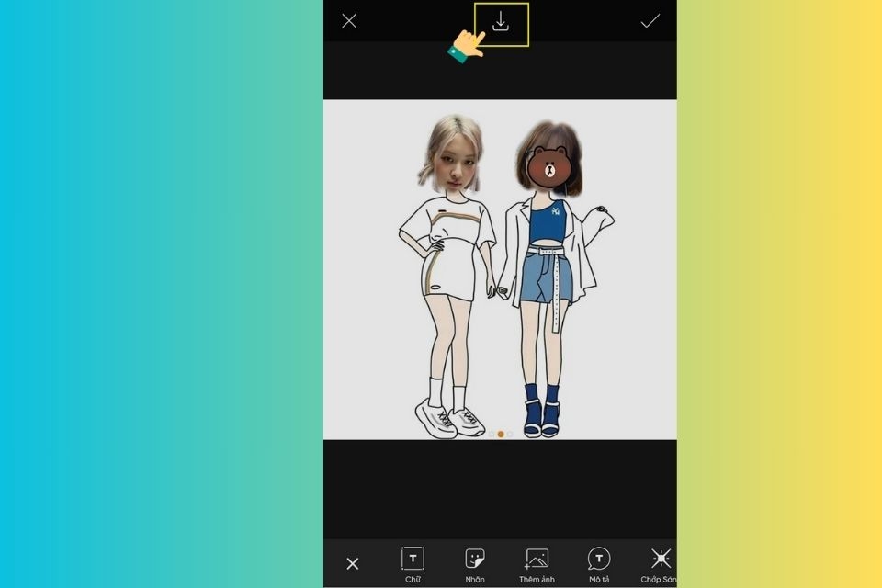
Task: Select the Chớp Sáng flash effect tool
Action: [660, 564]
